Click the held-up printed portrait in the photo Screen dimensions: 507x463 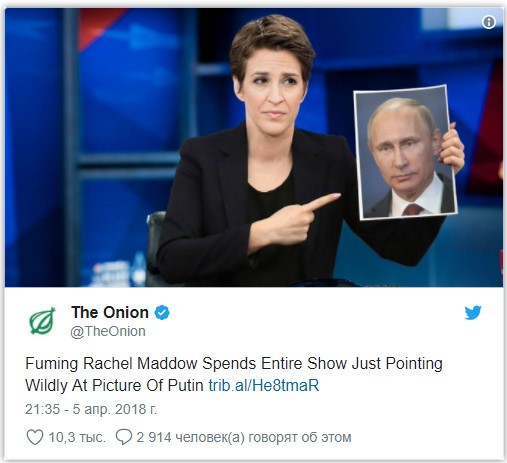(405, 153)
